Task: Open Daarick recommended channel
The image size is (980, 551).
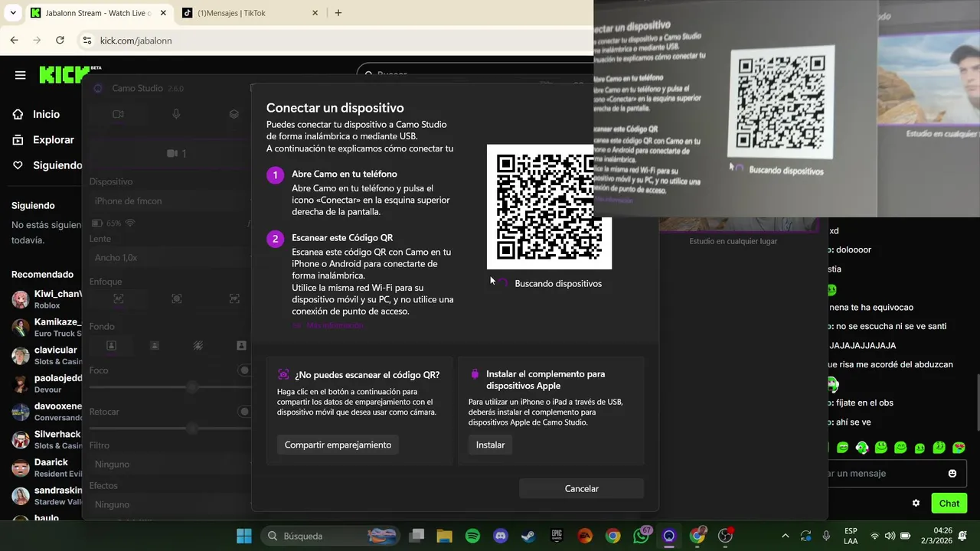Action: pos(46,468)
